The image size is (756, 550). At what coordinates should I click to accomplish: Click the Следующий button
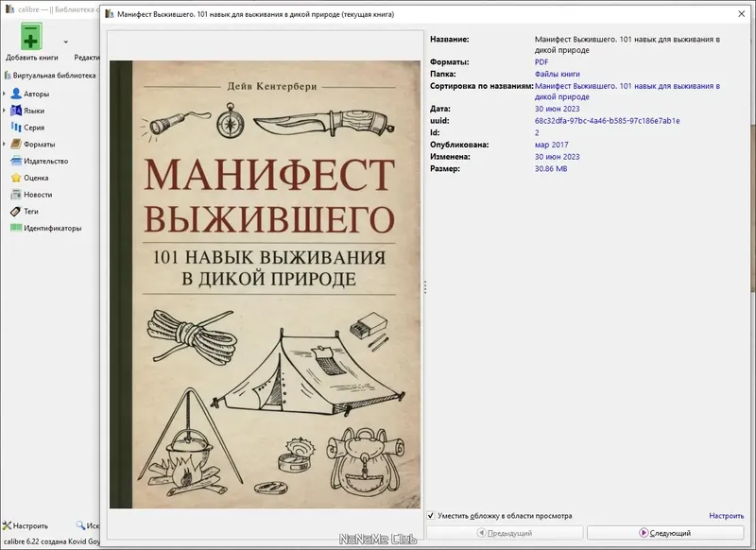(x=665, y=533)
